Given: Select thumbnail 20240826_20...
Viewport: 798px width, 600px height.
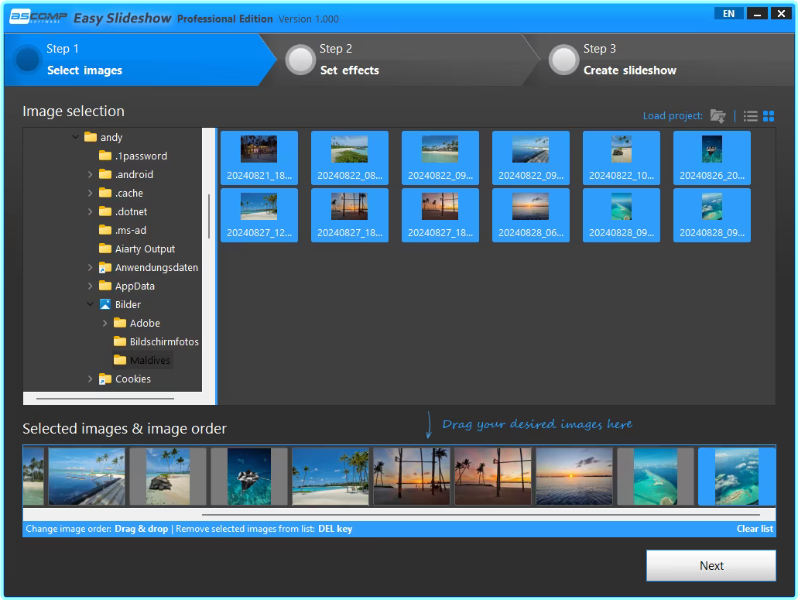Looking at the screenshot, I should click(x=712, y=158).
